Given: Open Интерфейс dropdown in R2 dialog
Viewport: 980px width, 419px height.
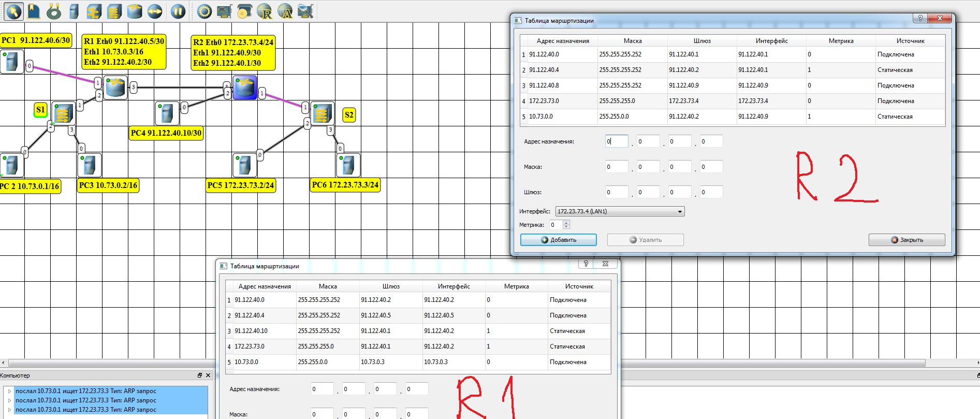Looking at the screenshot, I should [620, 211].
